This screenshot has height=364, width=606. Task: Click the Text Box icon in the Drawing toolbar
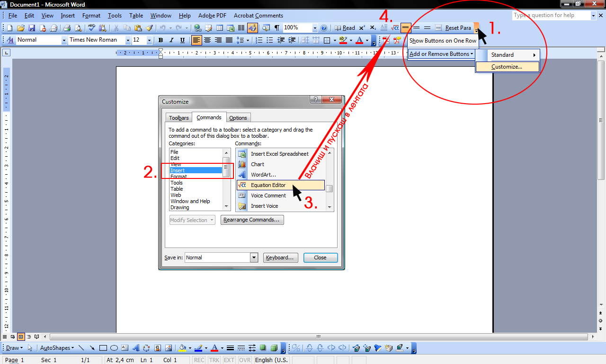(x=125, y=348)
